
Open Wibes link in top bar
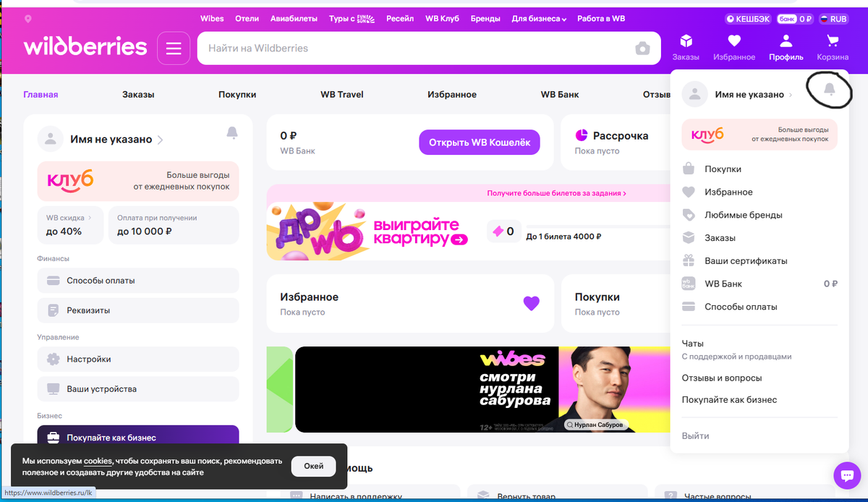tap(212, 19)
